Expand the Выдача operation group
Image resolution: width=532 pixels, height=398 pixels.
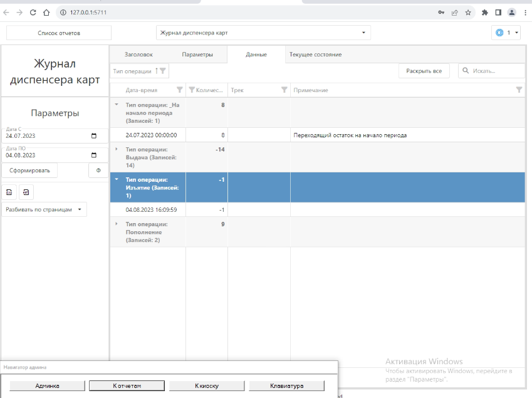[117, 149]
